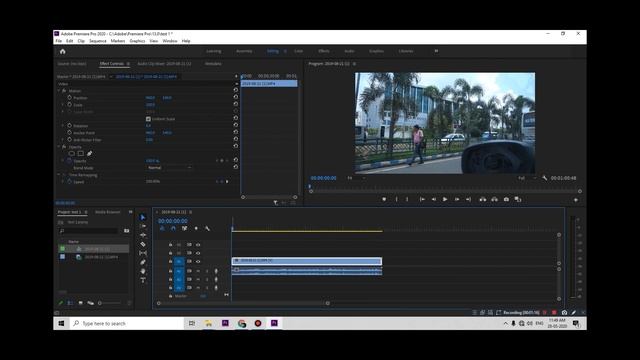
Task: Click the Home icon
Action: point(62,51)
